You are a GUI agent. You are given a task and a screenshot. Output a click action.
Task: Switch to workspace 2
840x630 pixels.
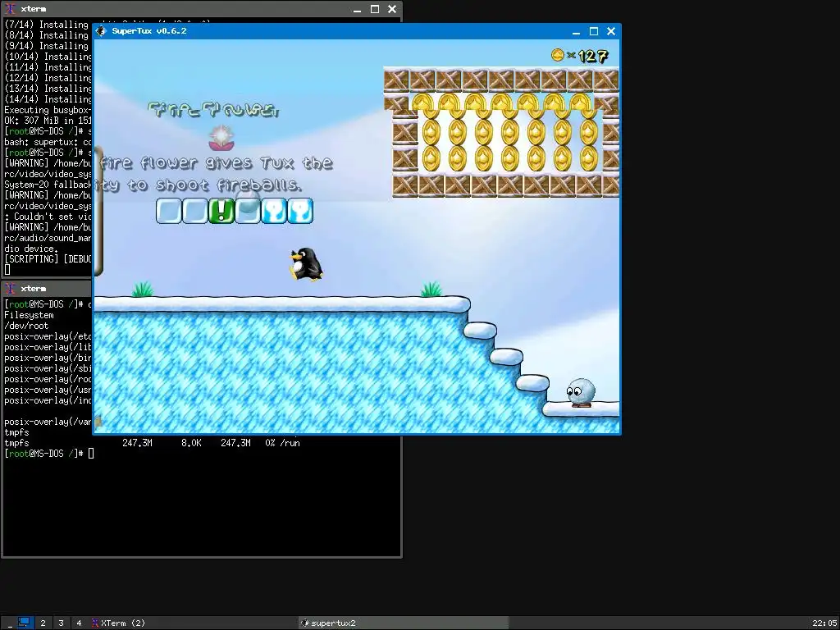click(x=43, y=623)
